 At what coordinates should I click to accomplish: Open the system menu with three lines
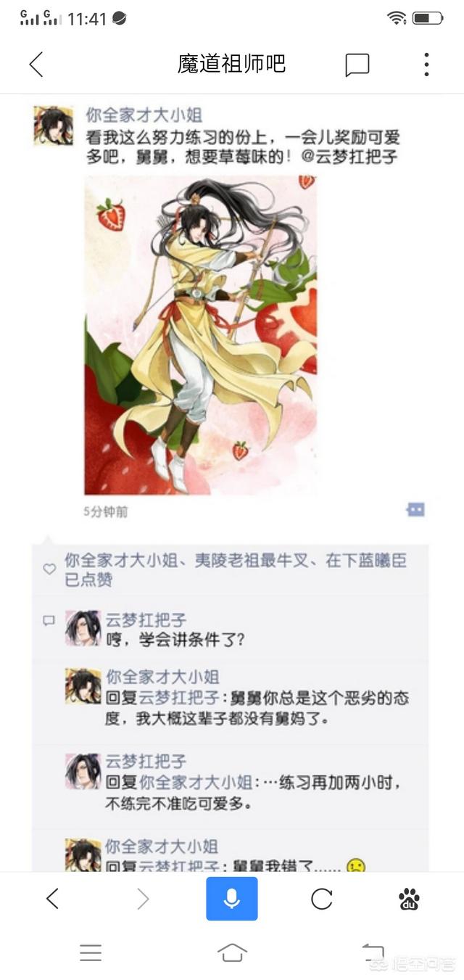tap(91, 952)
